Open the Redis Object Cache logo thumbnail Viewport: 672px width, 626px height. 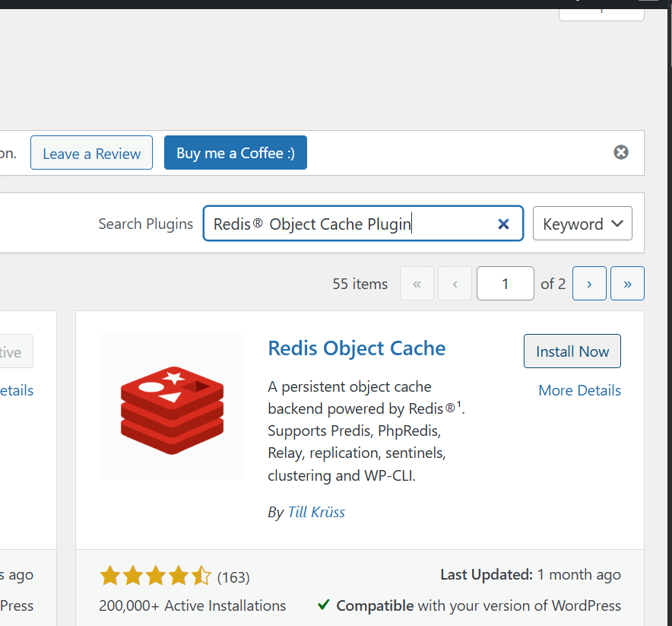[x=172, y=406]
